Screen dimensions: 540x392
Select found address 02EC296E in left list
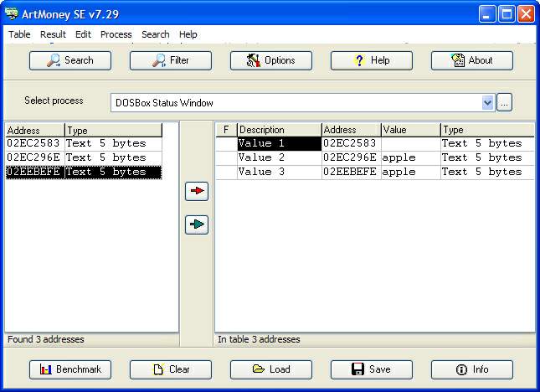pyautogui.click(x=33, y=157)
